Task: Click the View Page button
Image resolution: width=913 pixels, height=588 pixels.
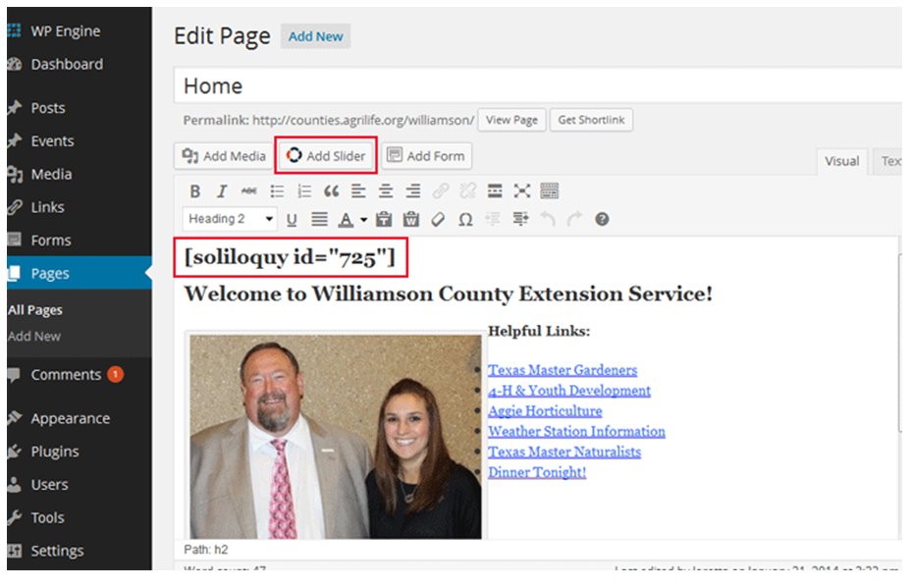Action: click(511, 120)
